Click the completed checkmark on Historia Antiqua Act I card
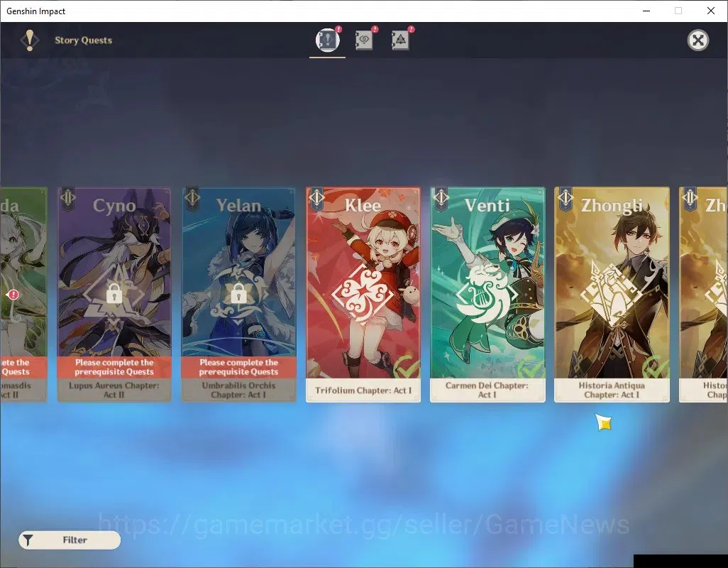 point(655,367)
